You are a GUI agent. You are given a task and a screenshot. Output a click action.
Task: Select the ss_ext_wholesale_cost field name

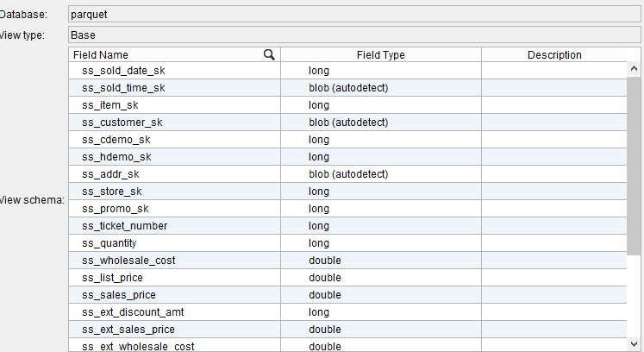[x=138, y=346]
